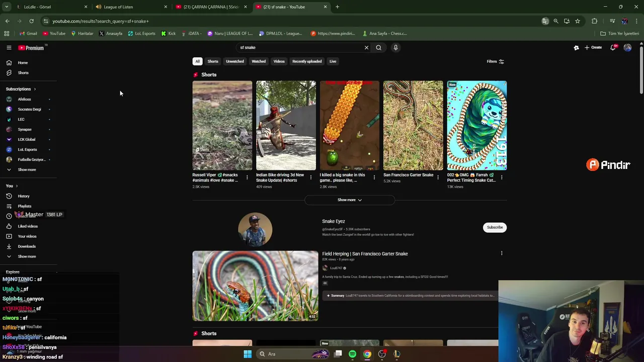Image resolution: width=644 pixels, height=362 pixels.
Task: Open Tüm Yer İşaretleri folder
Action: pyautogui.click(x=619, y=34)
